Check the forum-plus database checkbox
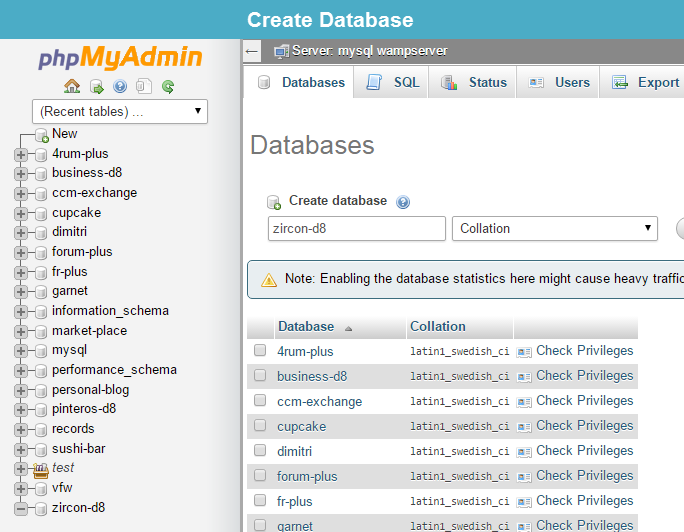Screen dimensions: 684x532 [260, 475]
